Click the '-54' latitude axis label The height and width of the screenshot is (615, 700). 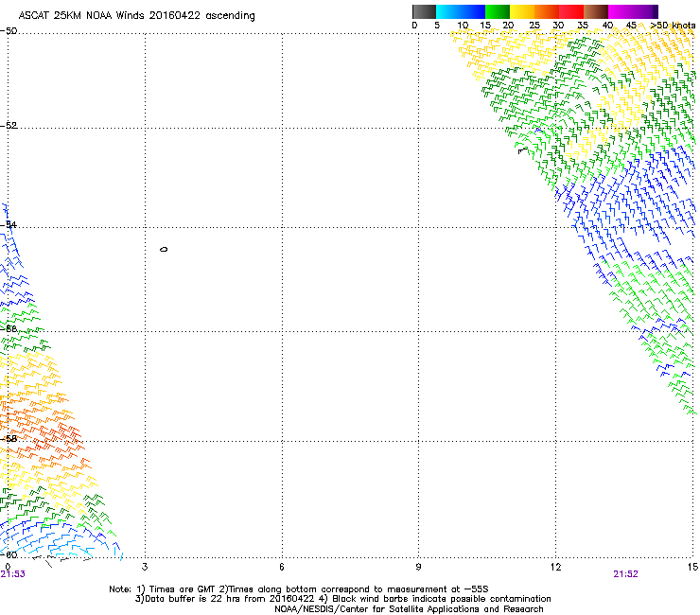(9, 224)
